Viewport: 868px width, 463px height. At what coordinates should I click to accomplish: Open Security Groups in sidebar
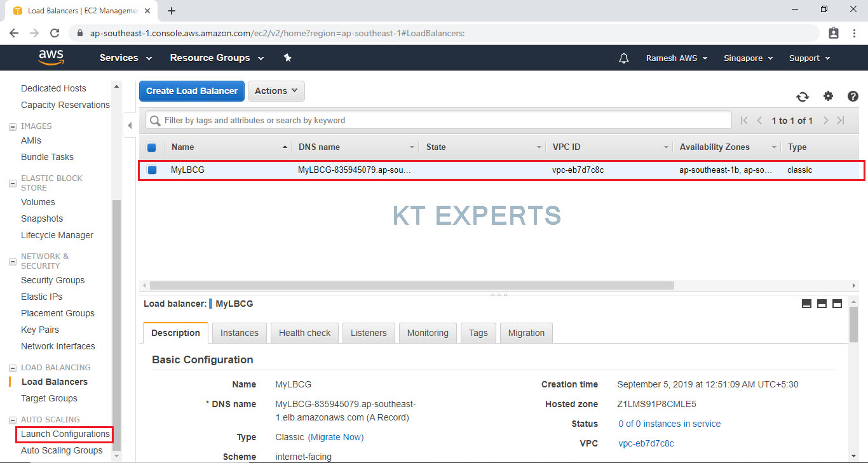(53, 280)
